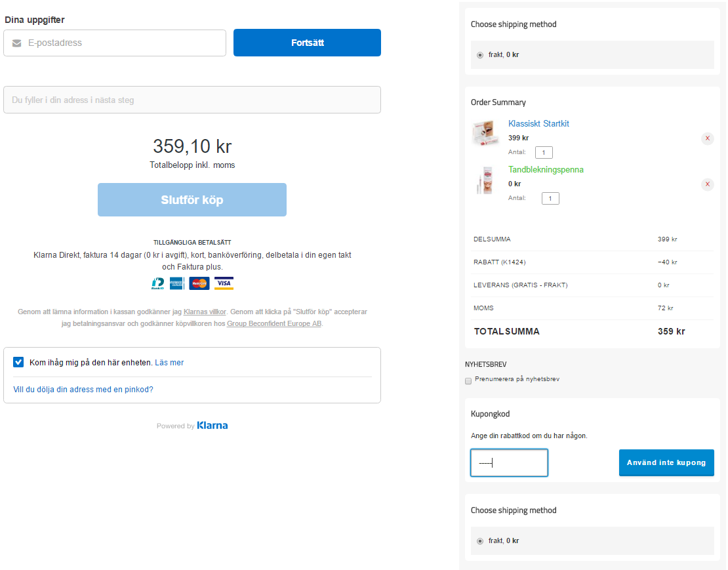Click the Tandblekningspenna product image
The height and width of the screenshot is (570, 728).
point(486,180)
